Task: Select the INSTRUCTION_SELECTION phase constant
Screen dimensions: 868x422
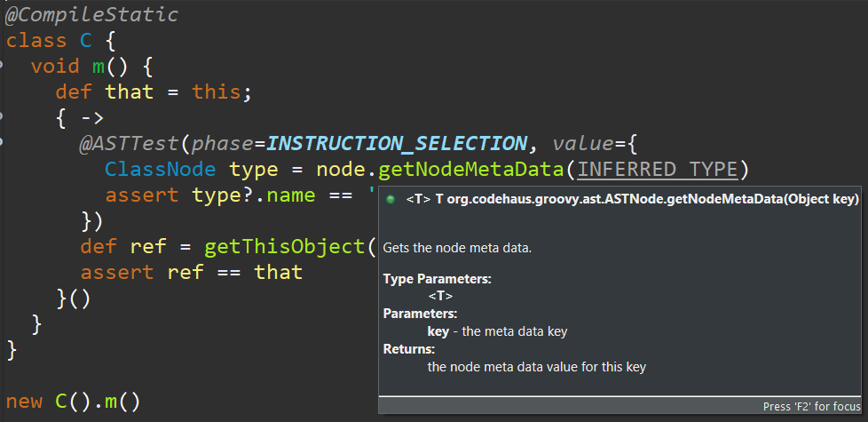Action: (397, 143)
